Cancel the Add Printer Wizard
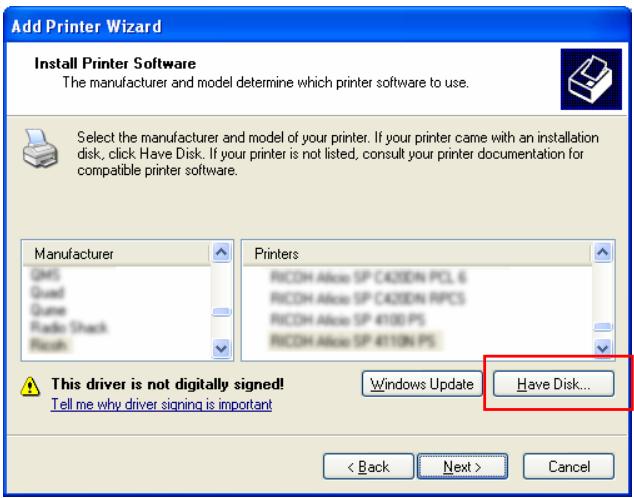Screen dimensions: 634x498 (x=568, y=466)
